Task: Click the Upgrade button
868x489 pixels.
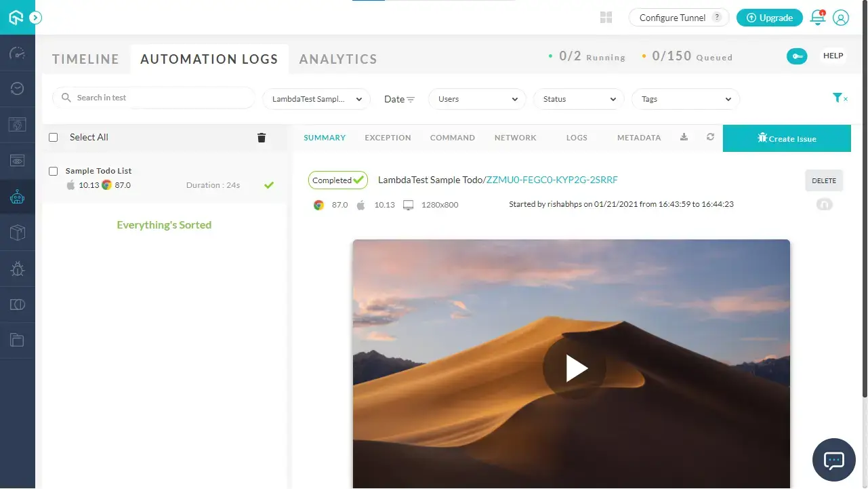Action: click(x=769, y=18)
